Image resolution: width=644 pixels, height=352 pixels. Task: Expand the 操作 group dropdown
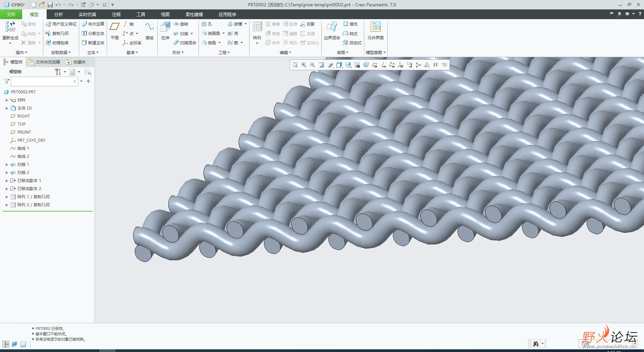point(21,52)
